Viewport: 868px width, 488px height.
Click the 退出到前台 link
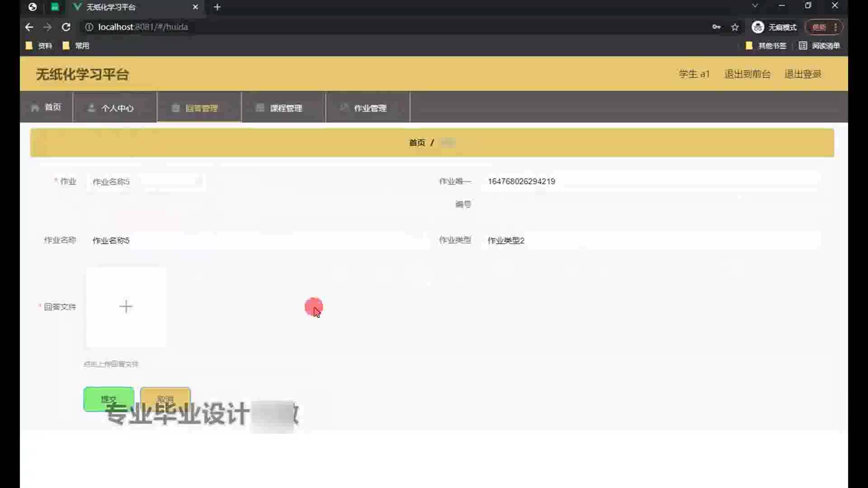pos(747,74)
